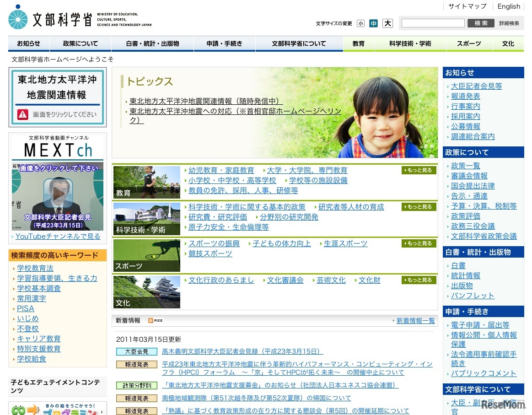Click the 科学技術・学術 category image
Image resolution: width=532 pixels, height=415 pixels.
pyautogui.click(x=147, y=219)
